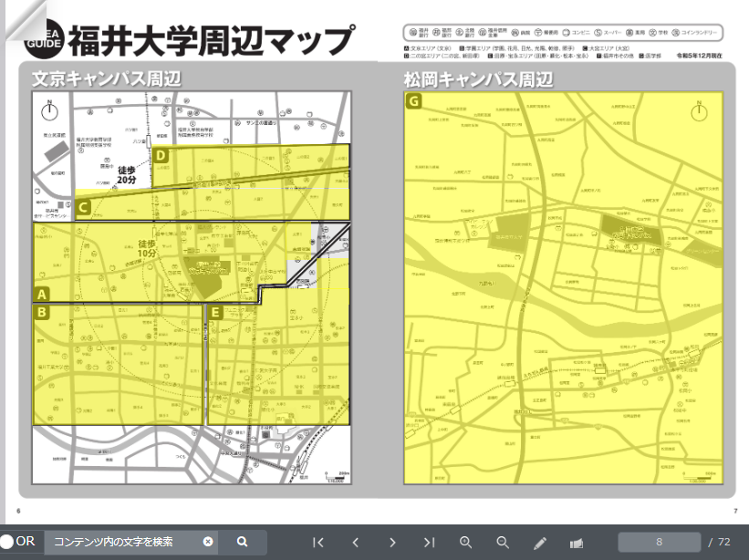Click the スーパー legend entry
This screenshot has width=749, height=560.
pyautogui.click(x=609, y=33)
